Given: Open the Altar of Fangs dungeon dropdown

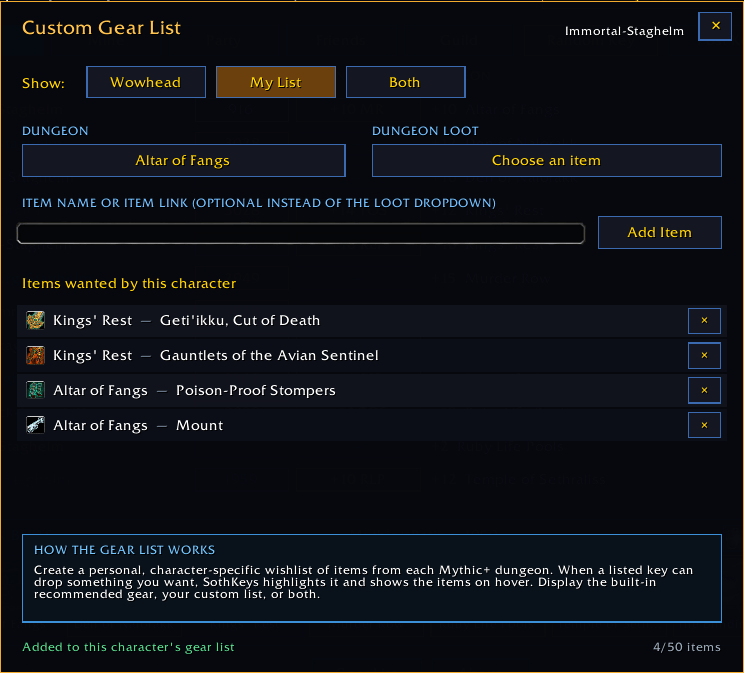Looking at the screenshot, I should point(184,160).
